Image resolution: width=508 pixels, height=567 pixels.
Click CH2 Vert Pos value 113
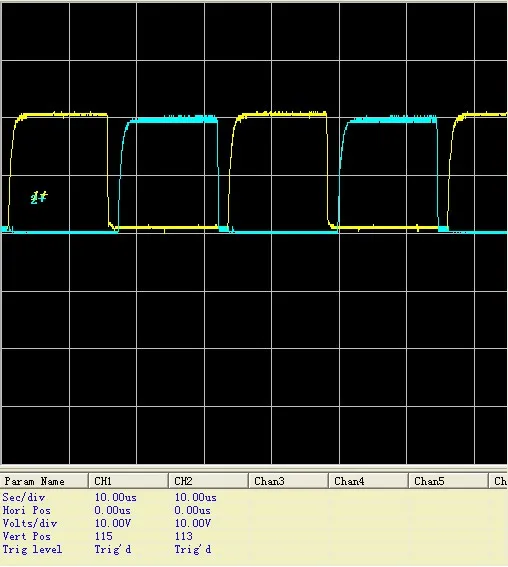click(x=184, y=537)
